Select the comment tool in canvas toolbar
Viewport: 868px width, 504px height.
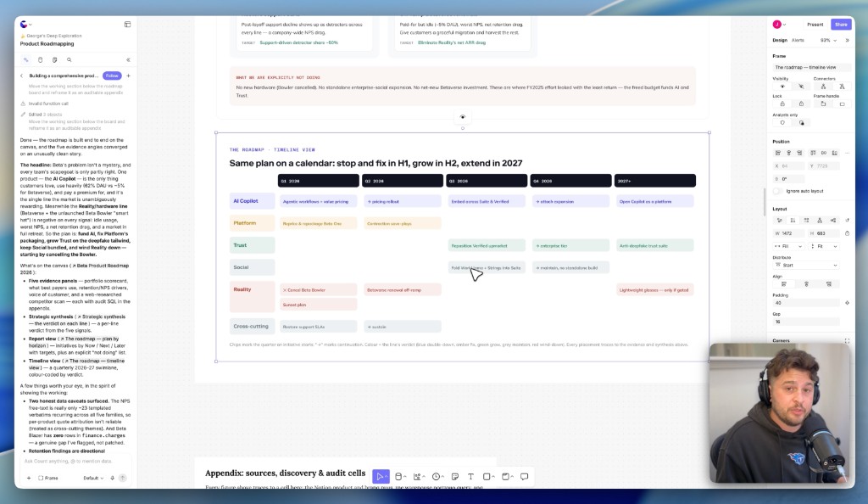pyautogui.click(x=524, y=476)
